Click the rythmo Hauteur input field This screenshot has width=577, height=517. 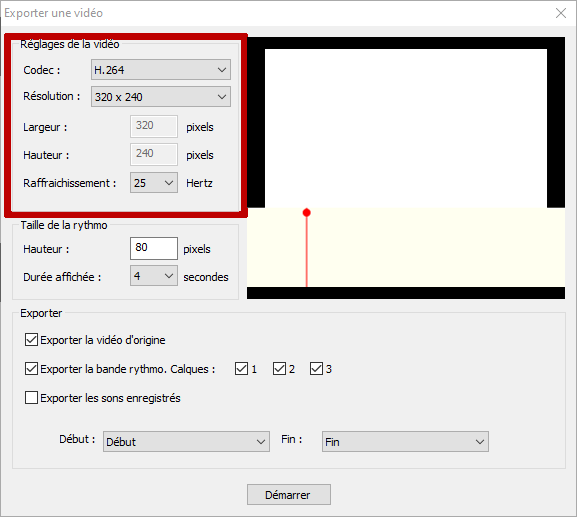pyautogui.click(x=154, y=248)
